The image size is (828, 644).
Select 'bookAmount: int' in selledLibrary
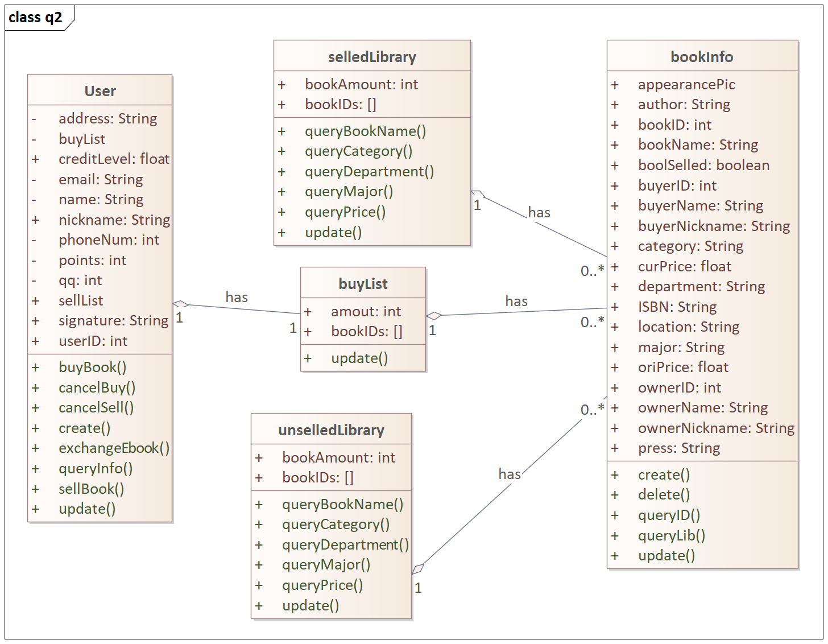point(361,84)
